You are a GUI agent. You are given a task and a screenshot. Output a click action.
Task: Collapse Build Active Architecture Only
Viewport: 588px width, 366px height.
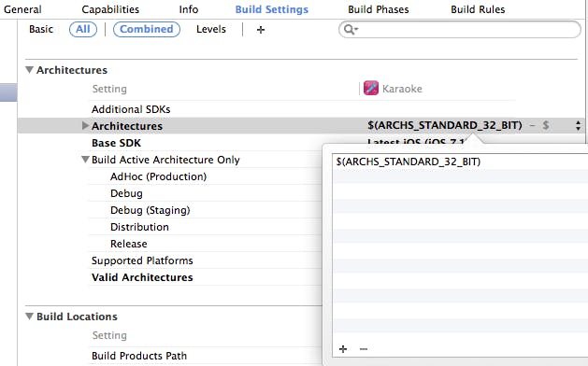click(85, 160)
